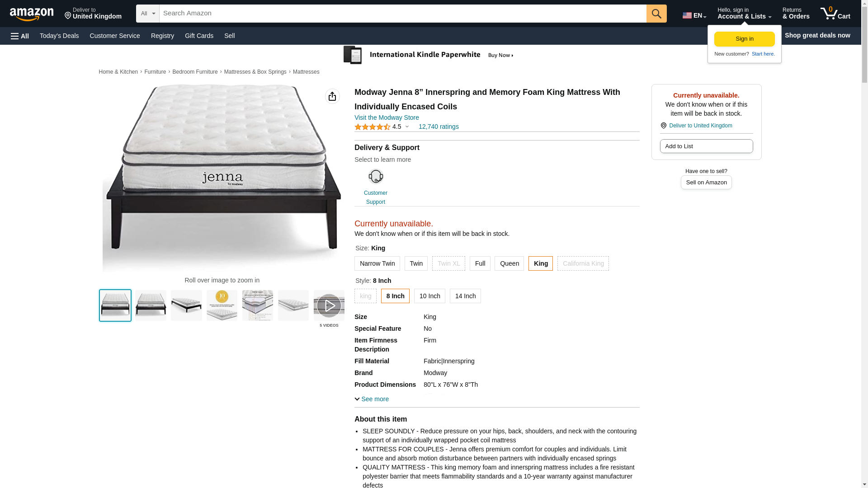The image size is (868, 488).
Task: Click the Add to List button
Action: 706,146
